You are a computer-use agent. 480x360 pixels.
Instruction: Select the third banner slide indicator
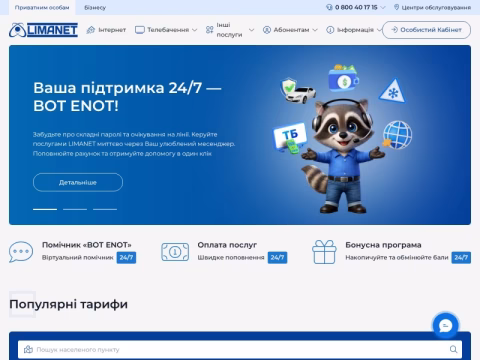(105, 209)
